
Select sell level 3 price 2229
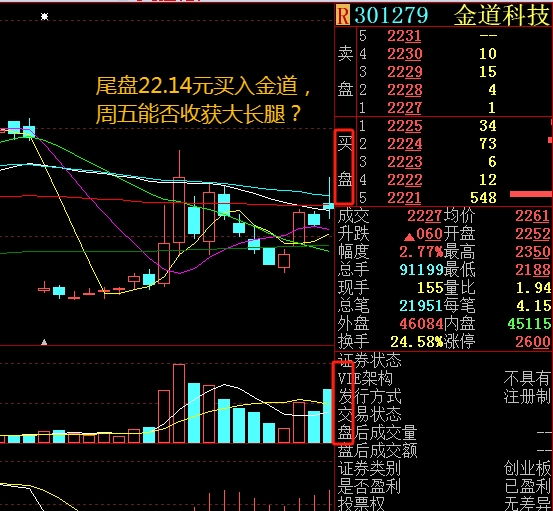click(405, 72)
